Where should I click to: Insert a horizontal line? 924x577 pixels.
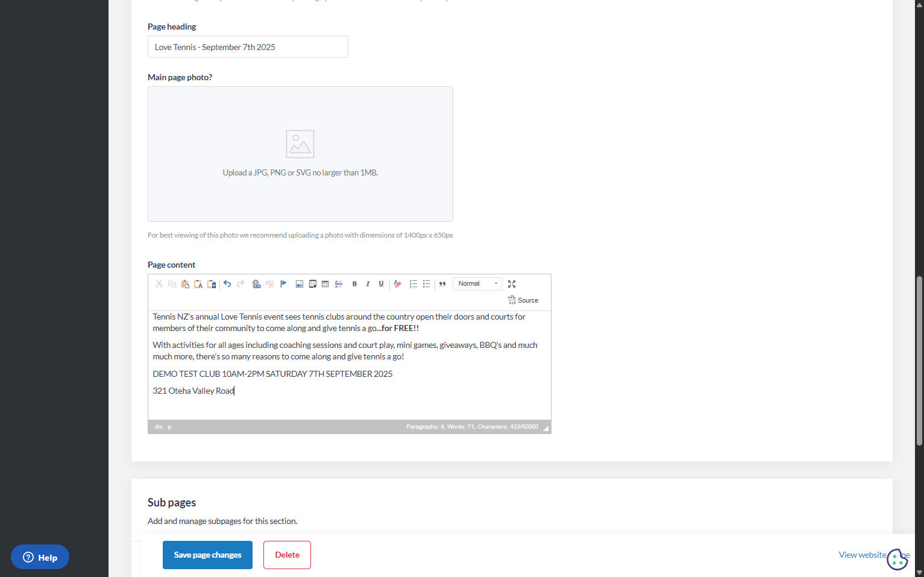339,284
